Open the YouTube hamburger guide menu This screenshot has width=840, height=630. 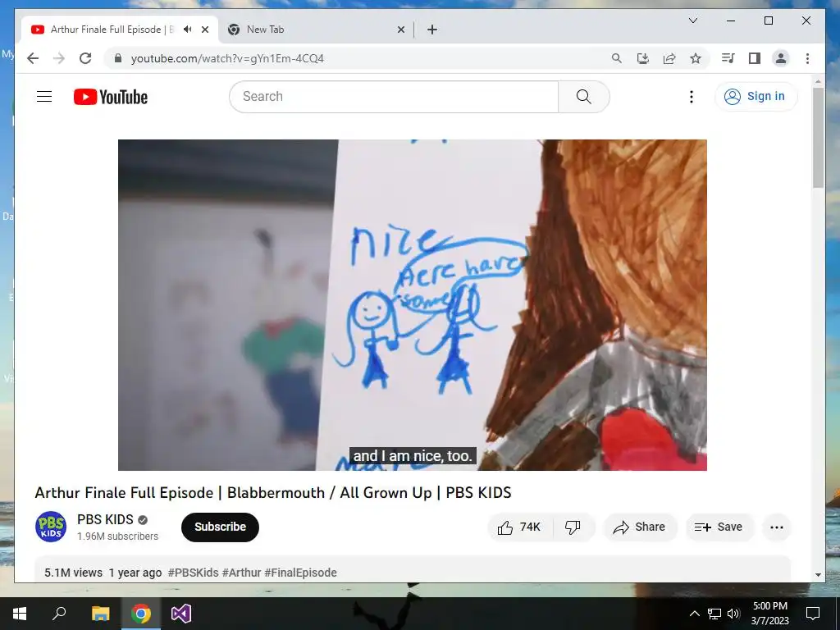[44, 97]
